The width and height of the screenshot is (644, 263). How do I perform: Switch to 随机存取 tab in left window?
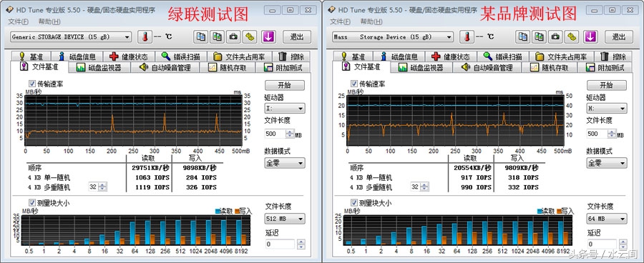pos(227,68)
